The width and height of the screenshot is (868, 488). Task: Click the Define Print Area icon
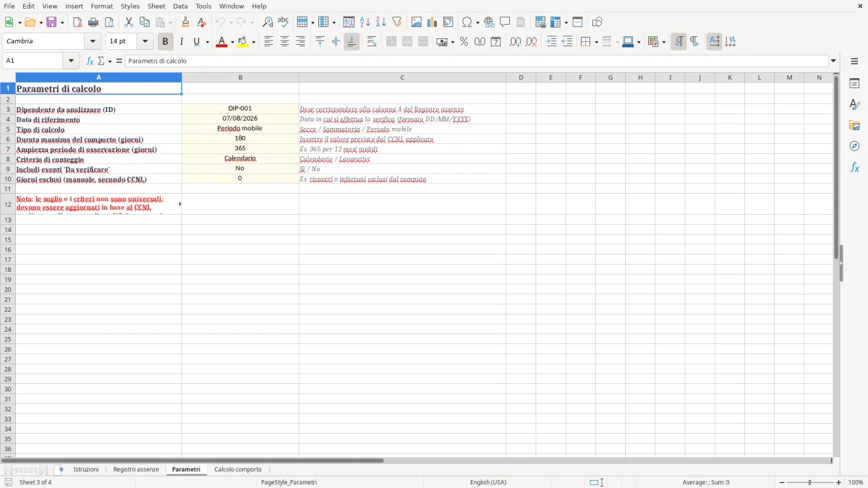click(540, 22)
